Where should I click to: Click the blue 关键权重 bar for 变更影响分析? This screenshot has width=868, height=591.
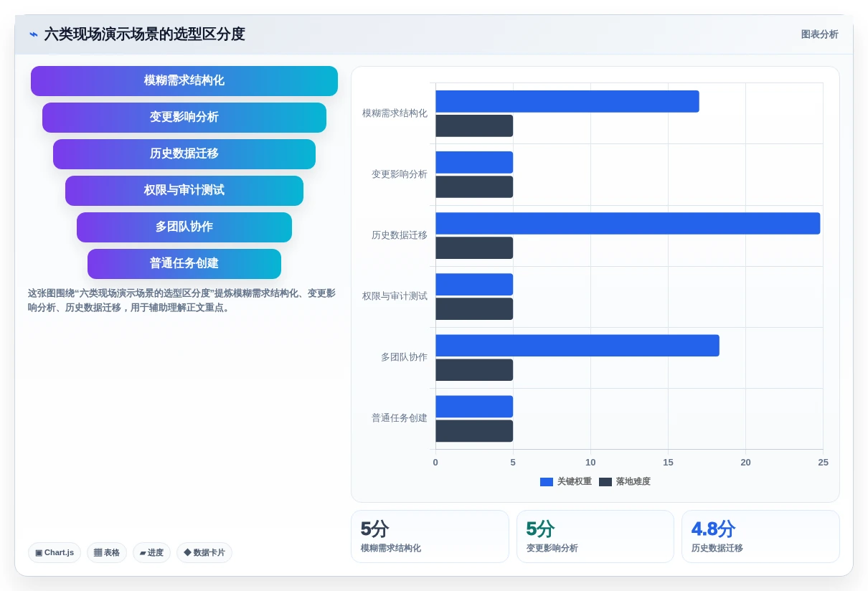coord(474,162)
